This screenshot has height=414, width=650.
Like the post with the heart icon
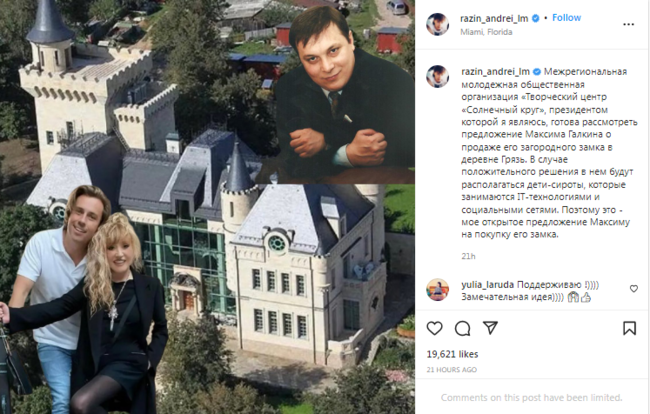pyautogui.click(x=434, y=328)
